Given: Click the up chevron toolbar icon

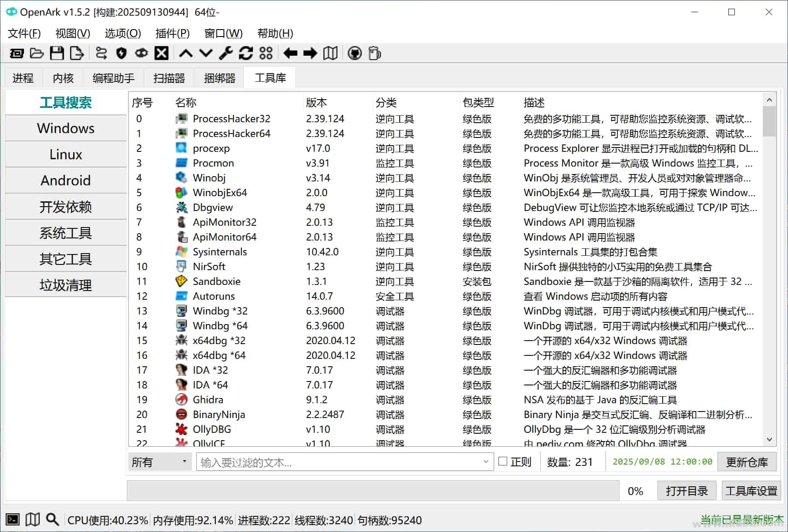Looking at the screenshot, I should [x=185, y=53].
